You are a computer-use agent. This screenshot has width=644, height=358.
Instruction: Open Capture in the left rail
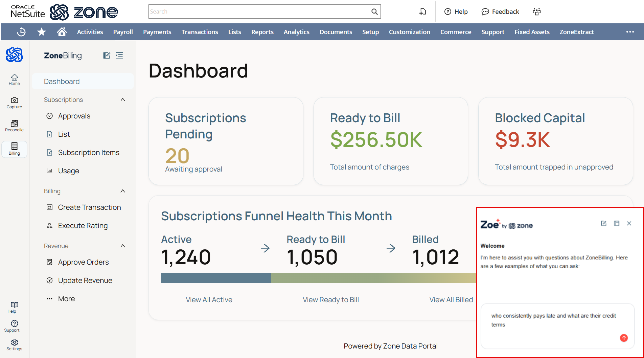coord(14,103)
